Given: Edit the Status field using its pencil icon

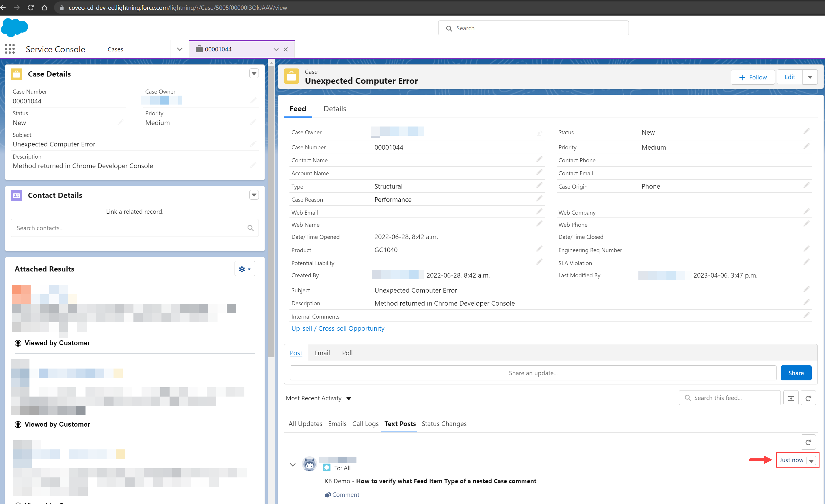Looking at the screenshot, I should 120,122.
